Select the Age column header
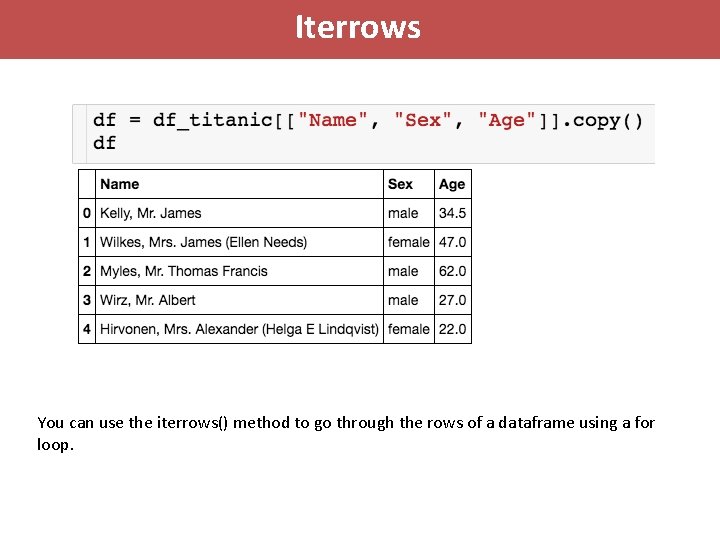Viewport: 720px width, 540px height. pyautogui.click(x=452, y=184)
